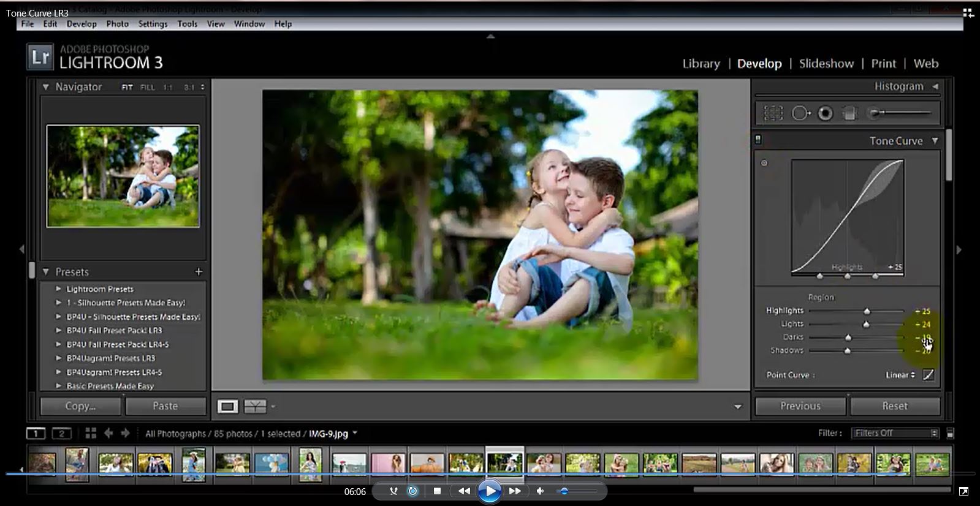Viewport: 980px width, 506px height.
Task: Switch to the Print module
Action: pos(883,63)
